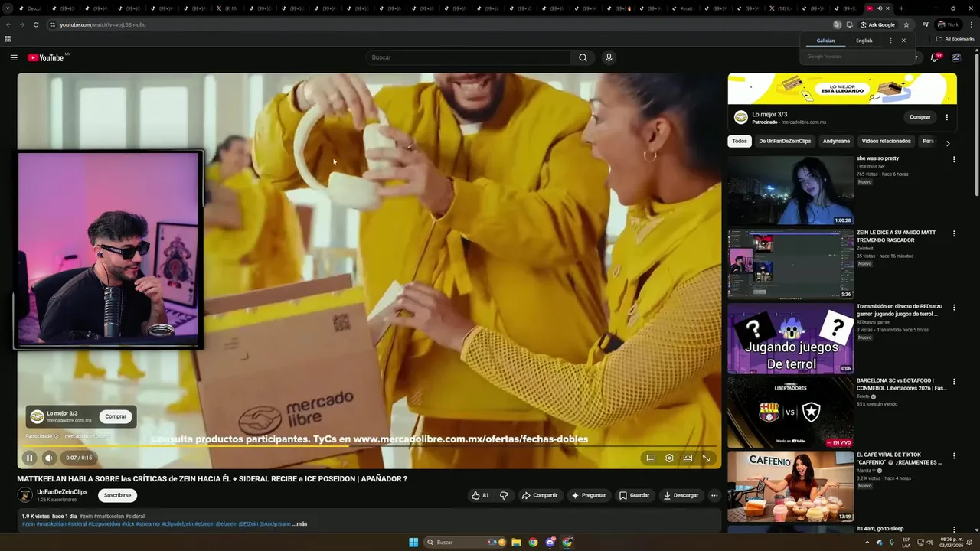
Task: Select Videos relacionados filter chip
Action: 886,141
